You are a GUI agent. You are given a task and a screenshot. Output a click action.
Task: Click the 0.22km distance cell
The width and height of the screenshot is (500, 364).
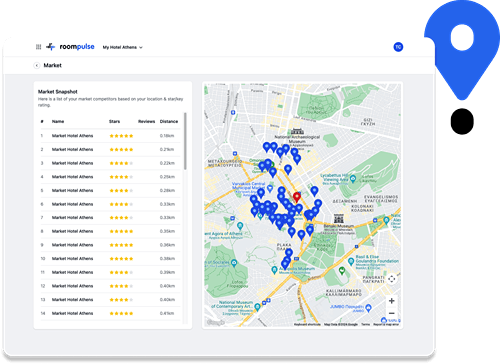(x=167, y=163)
